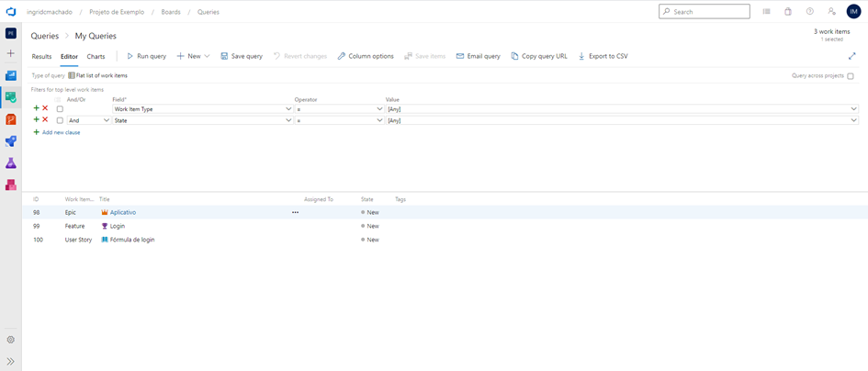Switch to the Results tab

(41, 57)
